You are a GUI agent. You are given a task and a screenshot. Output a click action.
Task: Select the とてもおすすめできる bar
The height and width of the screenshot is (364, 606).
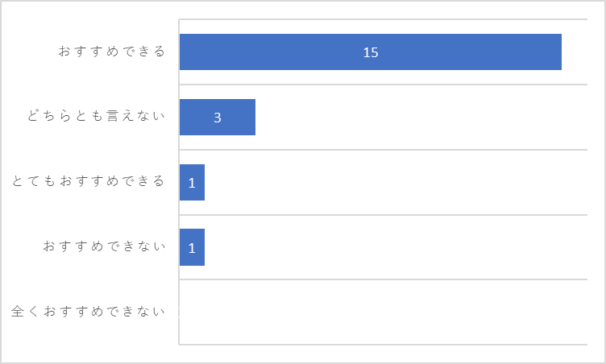192,182
